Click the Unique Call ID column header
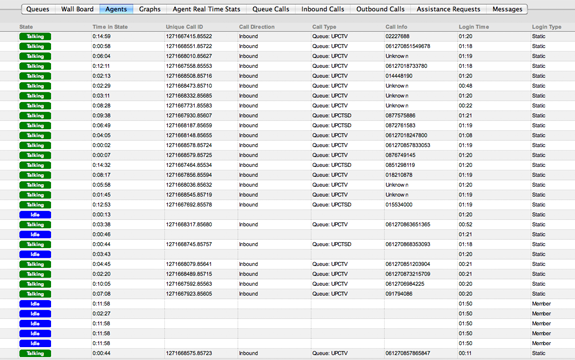 tap(184, 27)
